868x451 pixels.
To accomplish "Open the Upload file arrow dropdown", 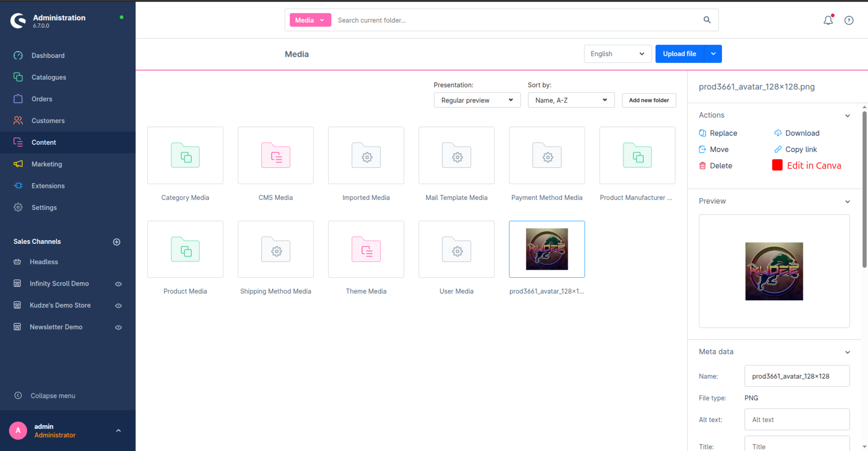I will 713,54.
